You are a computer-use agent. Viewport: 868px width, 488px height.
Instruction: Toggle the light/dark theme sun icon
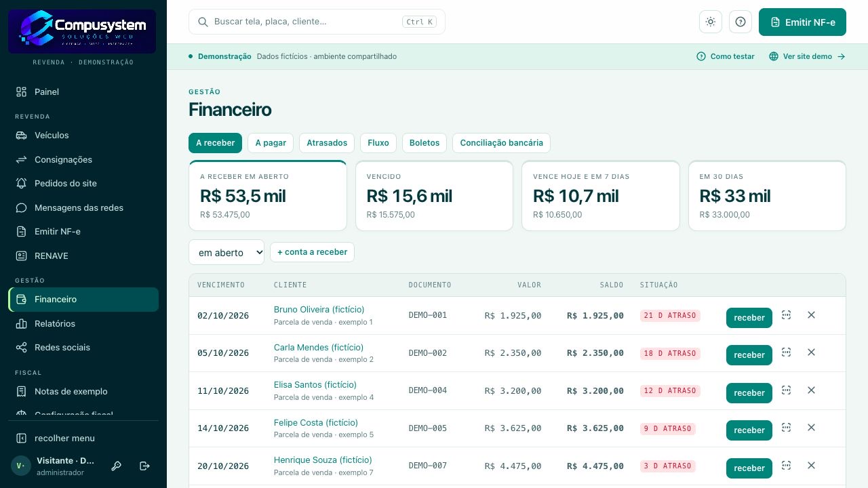point(711,22)
